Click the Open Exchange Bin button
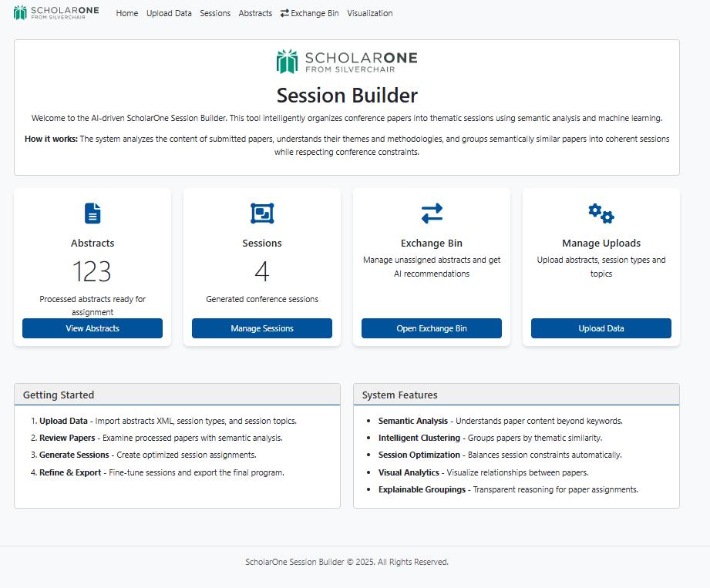 click(x=432, y=328)
